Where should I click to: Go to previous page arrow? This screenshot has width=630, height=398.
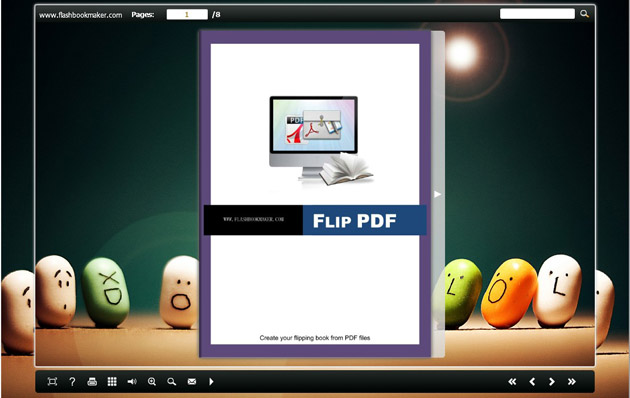coord(532,382)
